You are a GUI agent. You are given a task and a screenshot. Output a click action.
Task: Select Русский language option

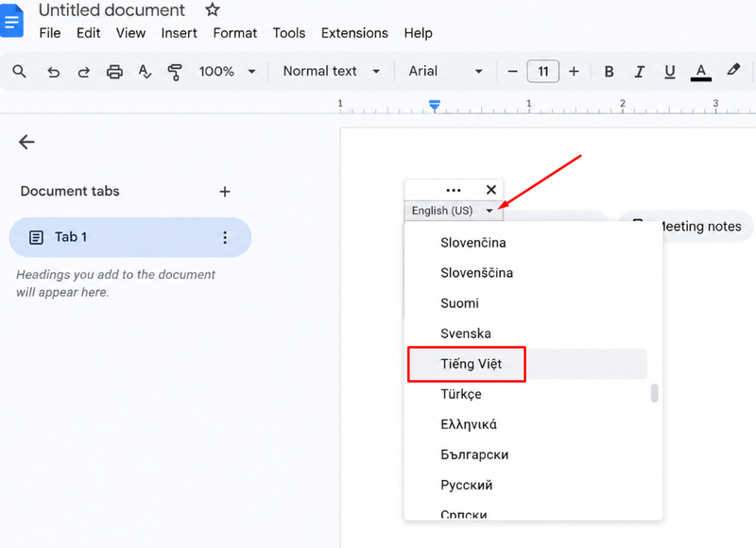526,485
